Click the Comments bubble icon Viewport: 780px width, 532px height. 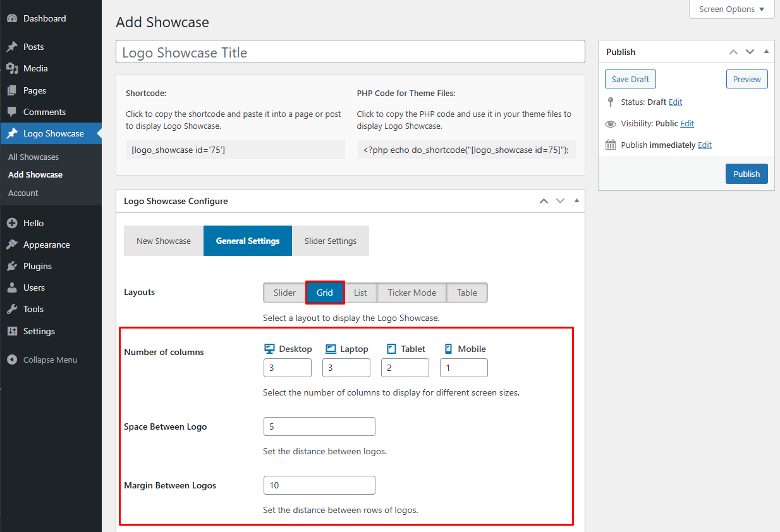tap(11, 112)
